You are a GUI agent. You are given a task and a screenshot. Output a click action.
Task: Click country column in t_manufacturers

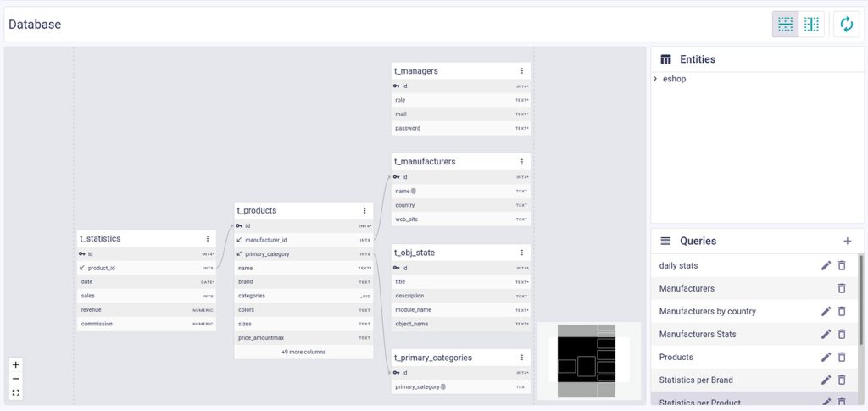460,205
